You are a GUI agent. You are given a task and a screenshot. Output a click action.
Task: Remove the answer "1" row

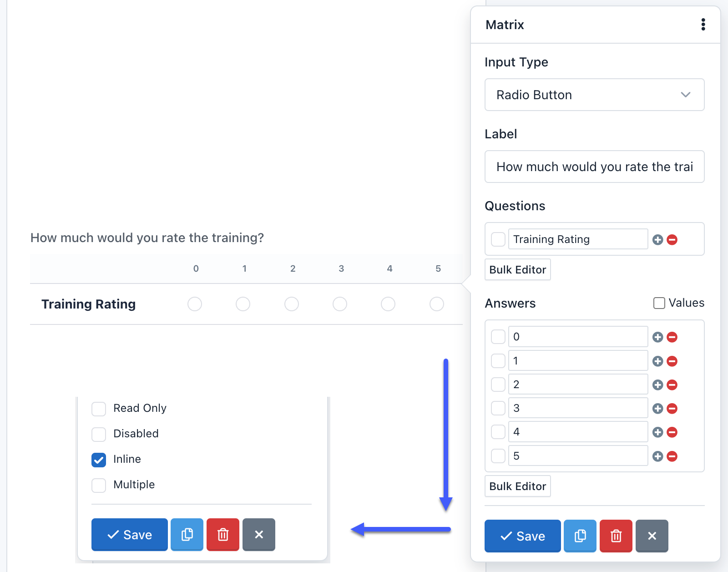[x=672, y=361]
